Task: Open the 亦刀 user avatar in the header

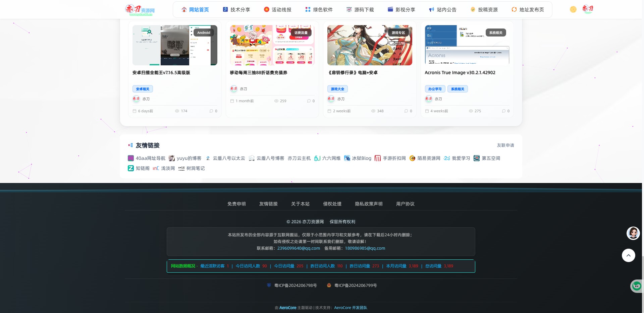Action: coord(588,9)
